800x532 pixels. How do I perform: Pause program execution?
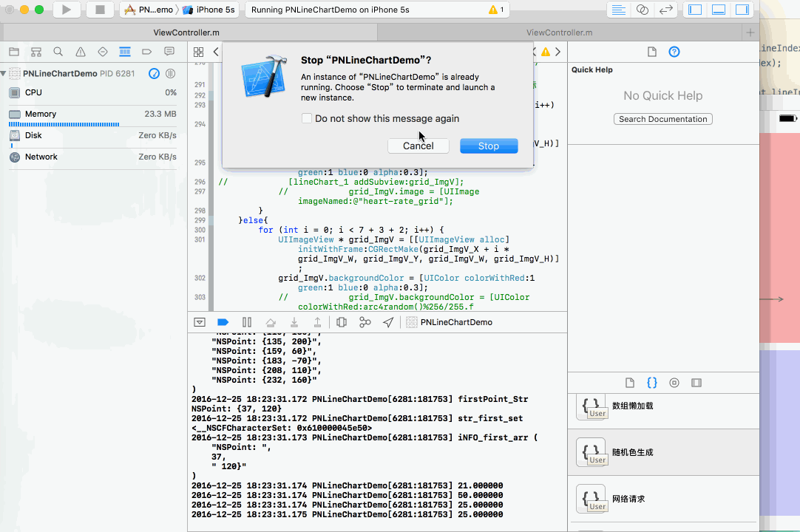(x=247, y=322)
